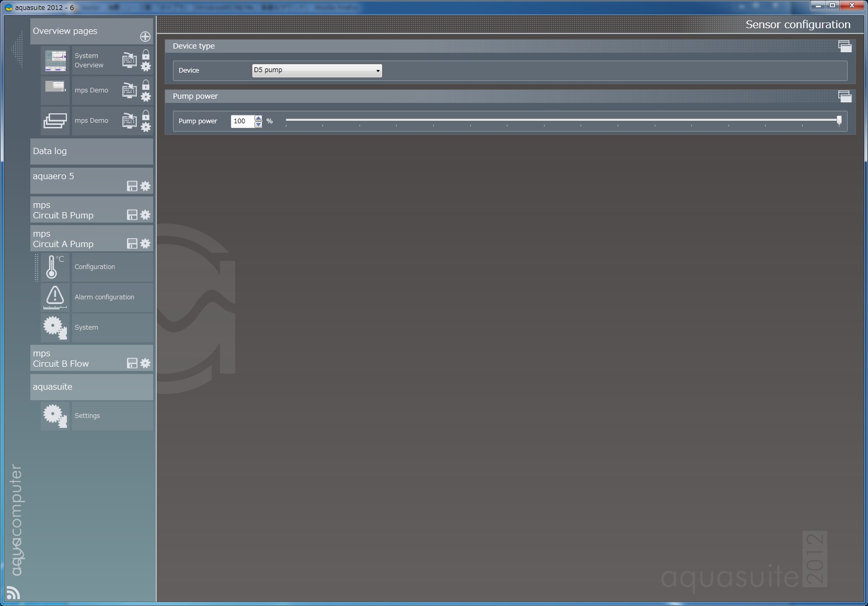This screenshot has height=606, width=868.
Task: Click the thermometer Configuration icon
Action: tap(55, 267)
